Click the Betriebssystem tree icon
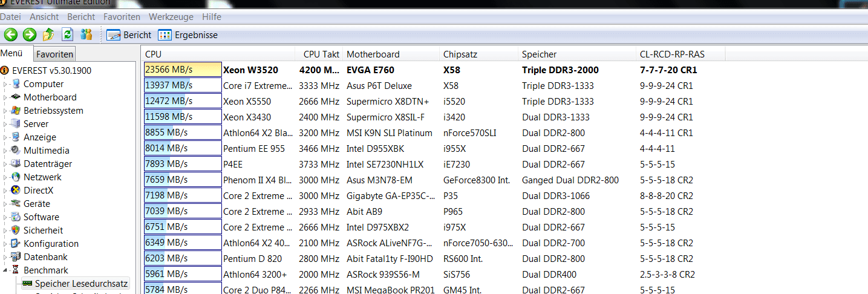Image resolution: width=868 pixels, height=294 pixels. (16, 111)
